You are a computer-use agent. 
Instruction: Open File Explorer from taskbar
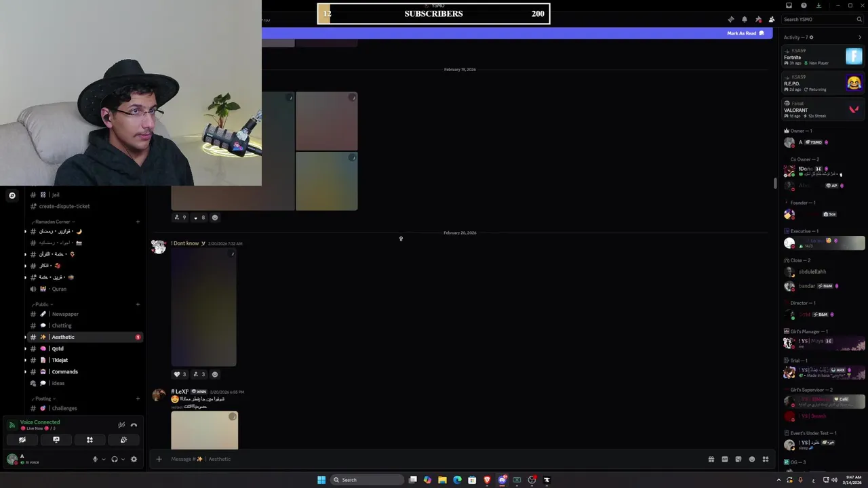442,480
